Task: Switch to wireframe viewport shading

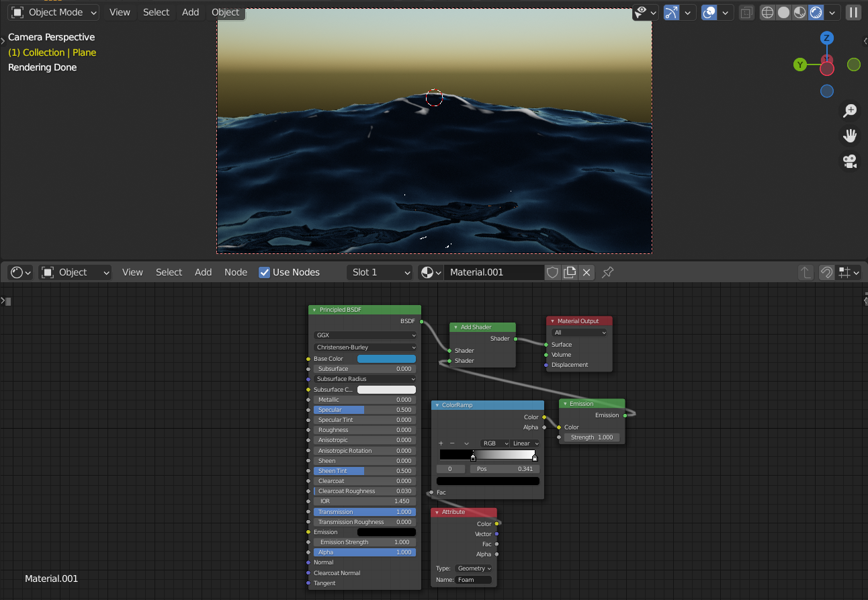Action: 767,12
